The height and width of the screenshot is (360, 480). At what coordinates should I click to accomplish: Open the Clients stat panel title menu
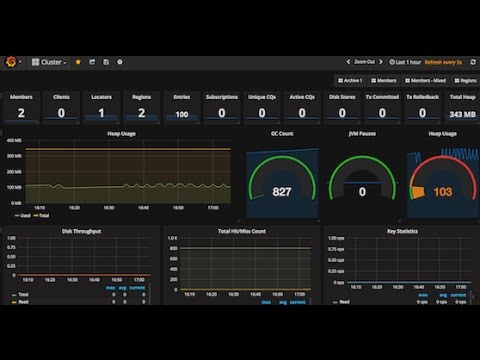(61, 97)
